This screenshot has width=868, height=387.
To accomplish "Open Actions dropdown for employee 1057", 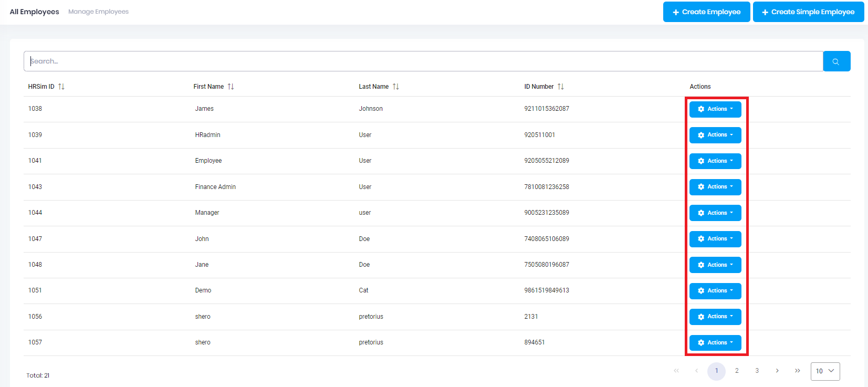I will 715,343.
